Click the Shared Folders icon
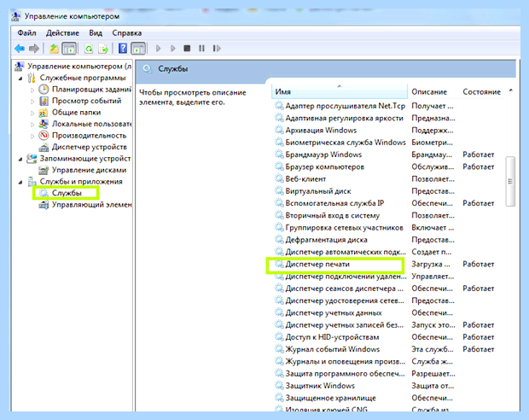Screen dimensions: 529x420 44,113
